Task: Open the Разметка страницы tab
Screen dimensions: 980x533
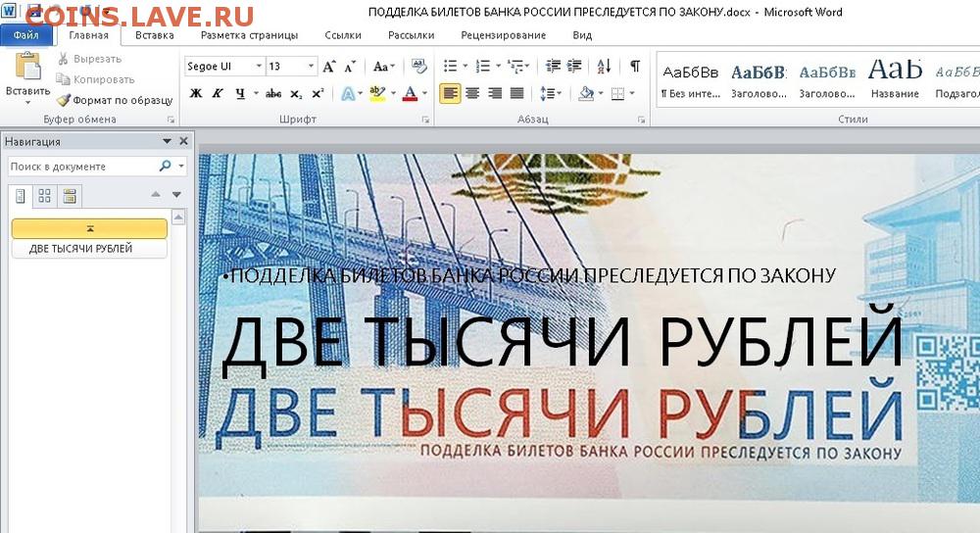Action: pyautogui.click(x=249, y=35)
